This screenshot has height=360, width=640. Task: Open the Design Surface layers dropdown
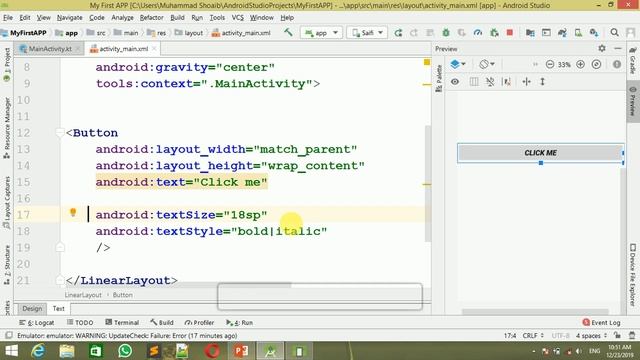[x=458, y=64]
